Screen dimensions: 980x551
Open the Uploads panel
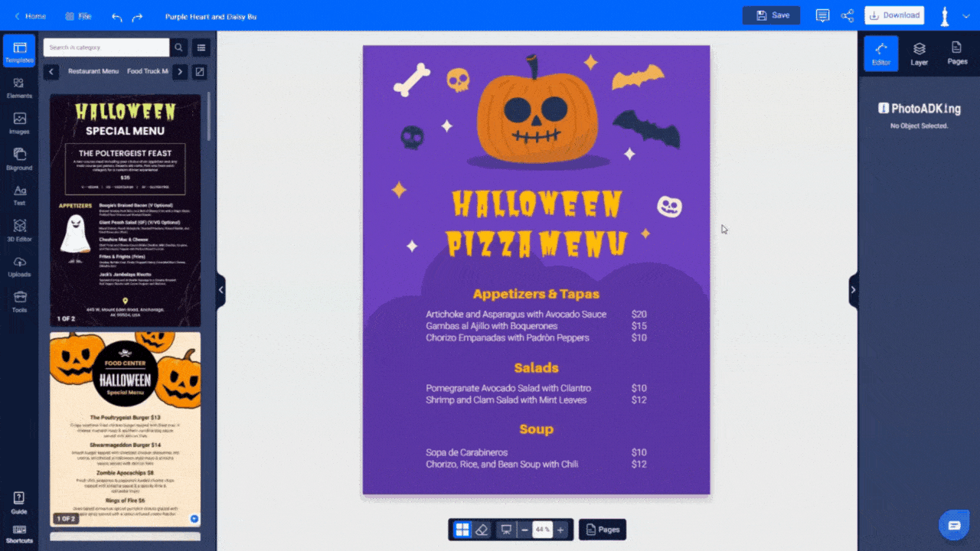(x=19, y=266)
